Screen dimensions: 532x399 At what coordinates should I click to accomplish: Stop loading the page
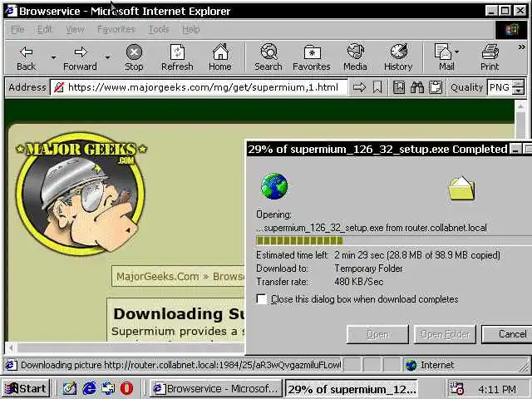tap(134, 57)
